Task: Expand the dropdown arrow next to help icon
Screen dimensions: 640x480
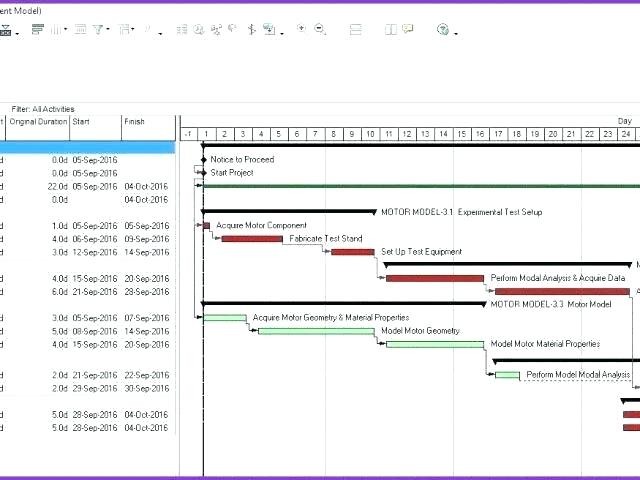Action: click(456, 32)
